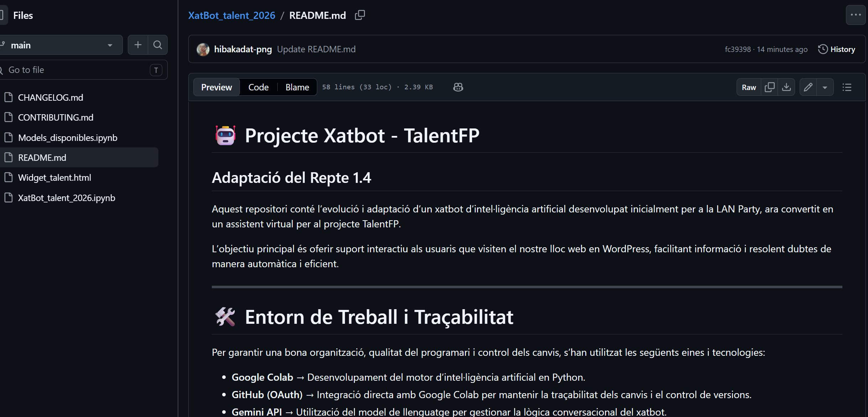Image resolution: width=868 pixels, height=417 pixels.
Task: Open more edit options dropdown arrow
Action: [x=825, y=87]
